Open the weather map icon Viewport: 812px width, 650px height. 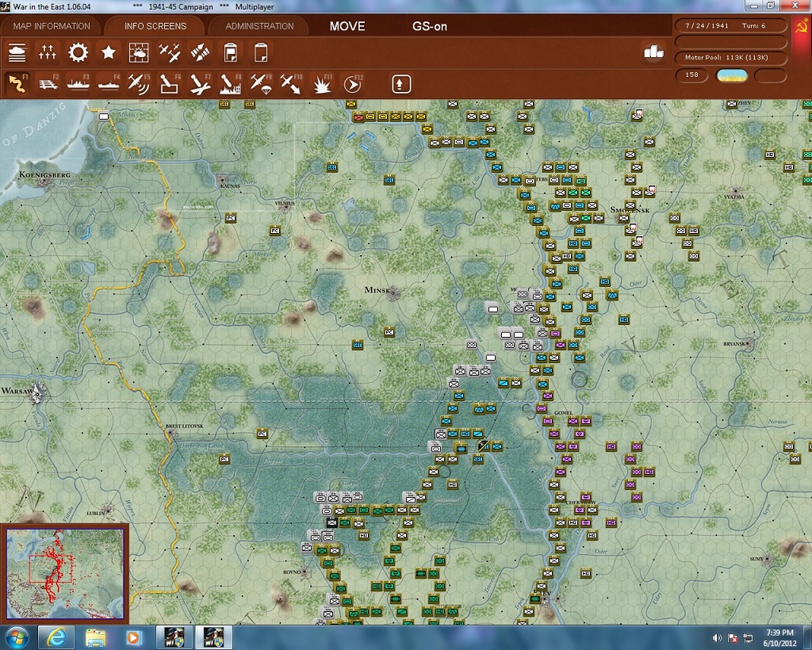(139, 53)
